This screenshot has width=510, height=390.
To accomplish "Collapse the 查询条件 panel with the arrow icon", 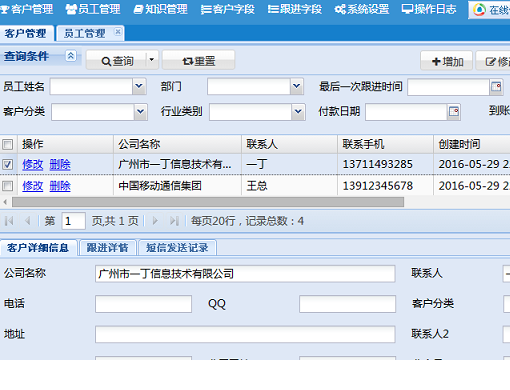I will coord(71,56).
